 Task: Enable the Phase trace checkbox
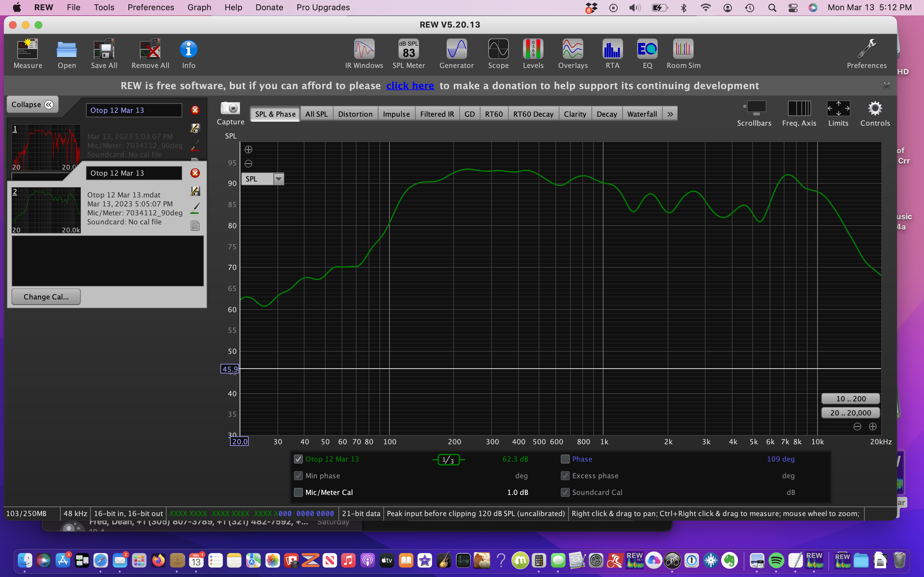tap(565, 459)
